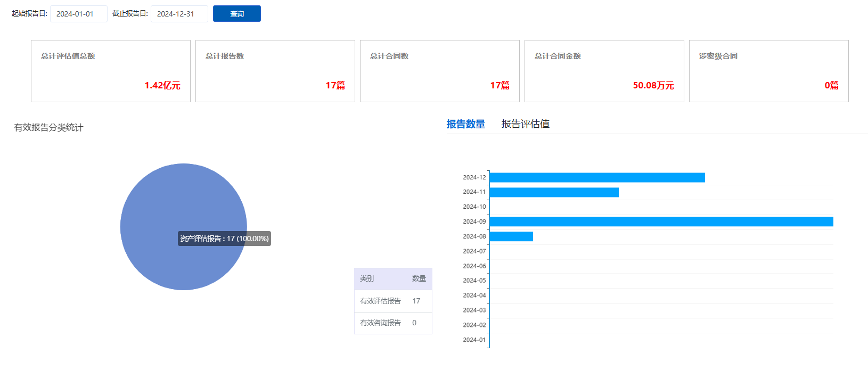Click the 截止报告日 date input field
Screen dimensions: 868x386
179,14
